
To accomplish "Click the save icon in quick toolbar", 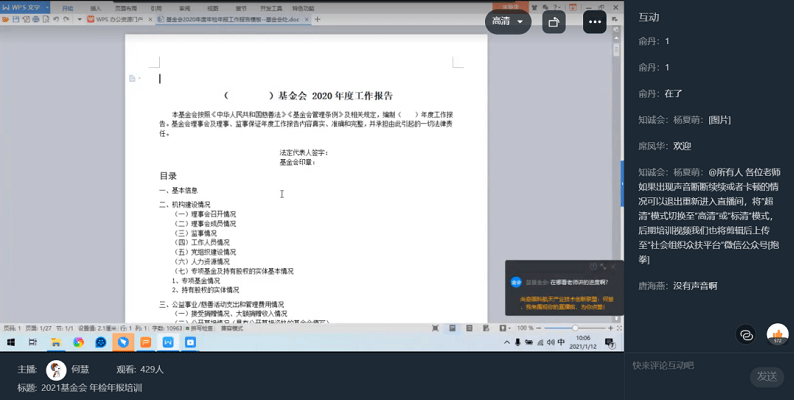I will coord(16,19).
